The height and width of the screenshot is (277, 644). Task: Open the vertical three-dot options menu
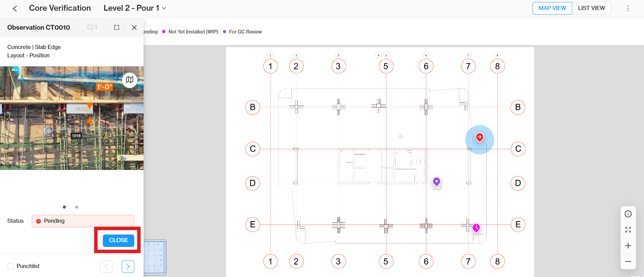[628, 8]
